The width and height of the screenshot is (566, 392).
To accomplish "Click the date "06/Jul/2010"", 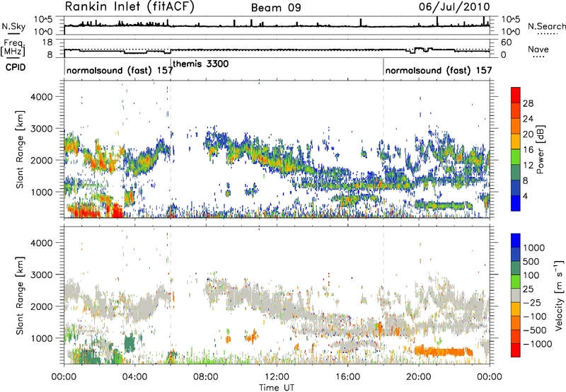I will (x=454, y=7).
